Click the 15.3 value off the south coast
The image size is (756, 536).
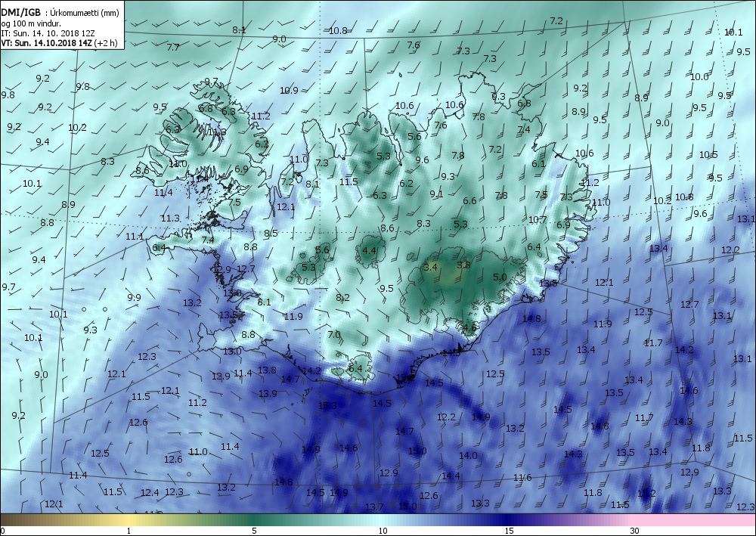point(327,405)
